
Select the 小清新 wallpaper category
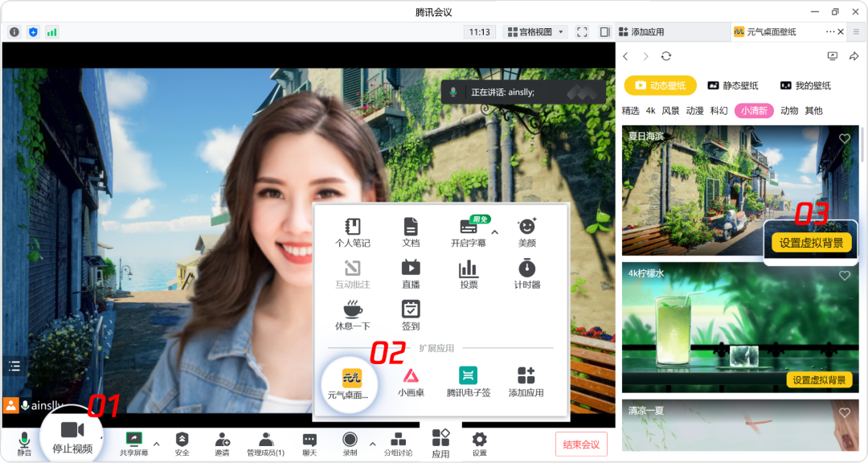tap(754, 111)
